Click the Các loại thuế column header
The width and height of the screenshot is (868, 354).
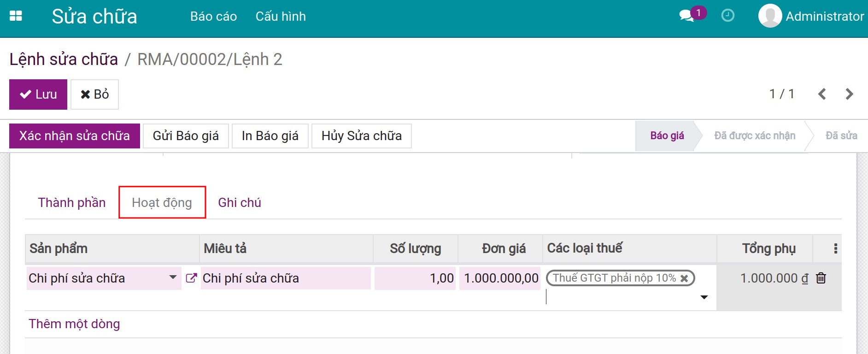click(630, 248)
